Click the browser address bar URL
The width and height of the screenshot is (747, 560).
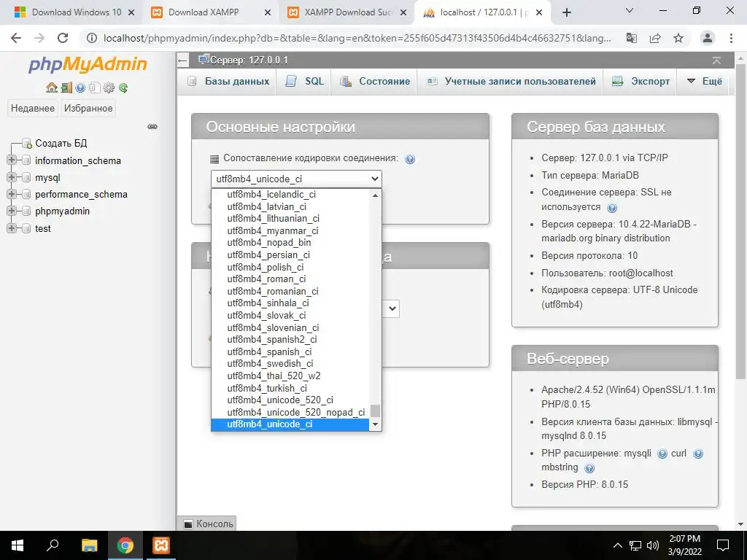[x=357, y=38]
